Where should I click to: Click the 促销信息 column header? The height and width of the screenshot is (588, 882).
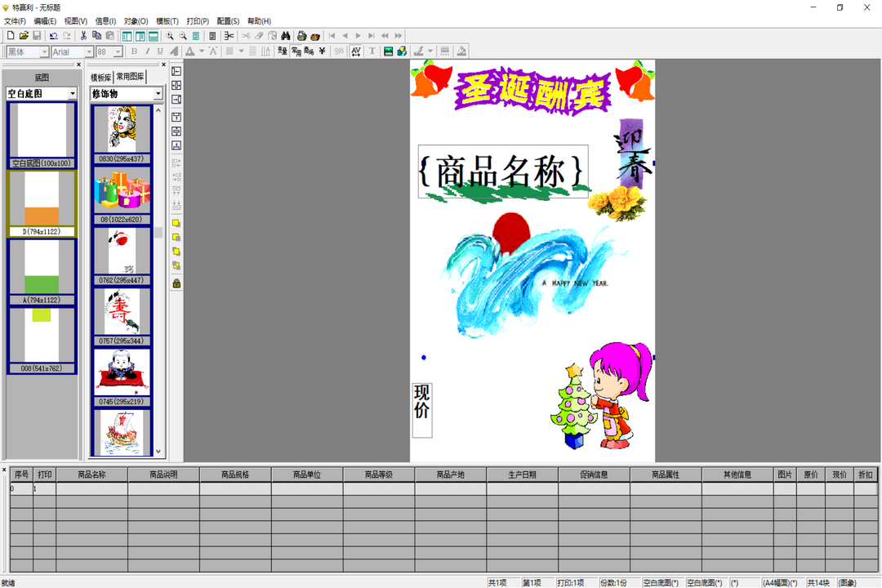[x=594, y=474]
